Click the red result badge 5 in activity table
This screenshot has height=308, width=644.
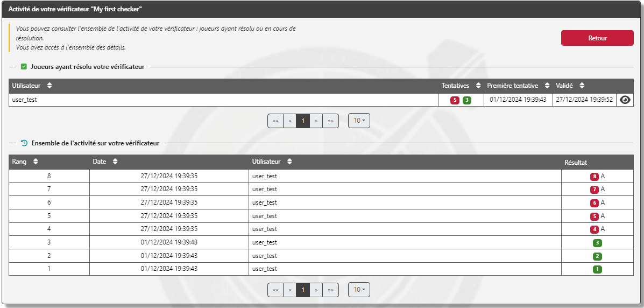pos(595,216)
